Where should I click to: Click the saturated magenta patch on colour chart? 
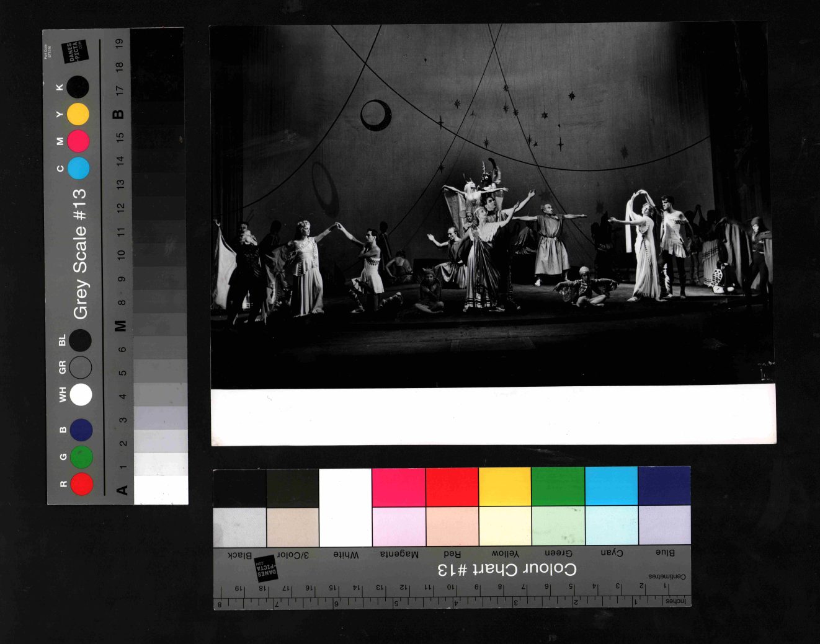tap(398, 487)
